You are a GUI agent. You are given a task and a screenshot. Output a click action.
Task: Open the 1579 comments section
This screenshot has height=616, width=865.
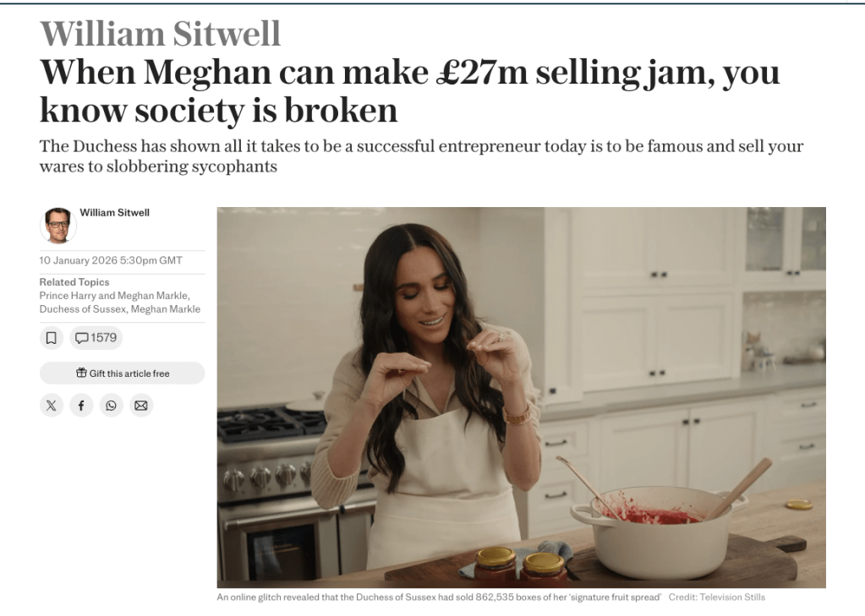coord(96,337)
